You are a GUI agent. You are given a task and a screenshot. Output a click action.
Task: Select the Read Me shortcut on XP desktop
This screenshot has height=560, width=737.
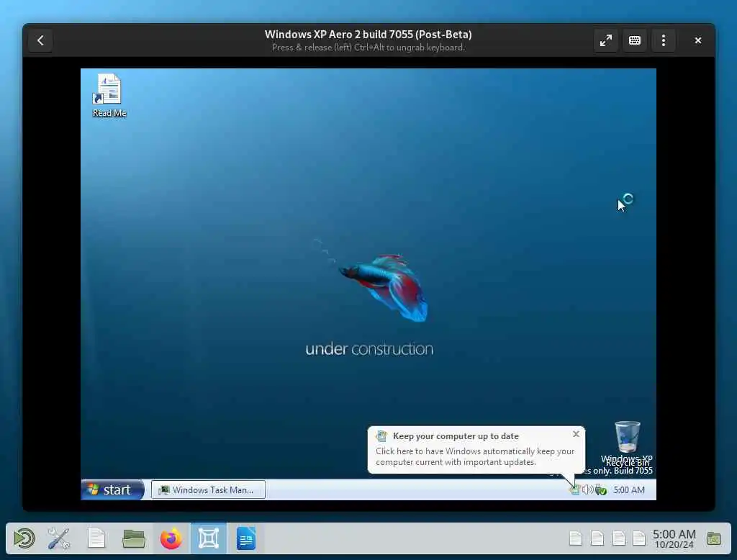tap(109, 96)
